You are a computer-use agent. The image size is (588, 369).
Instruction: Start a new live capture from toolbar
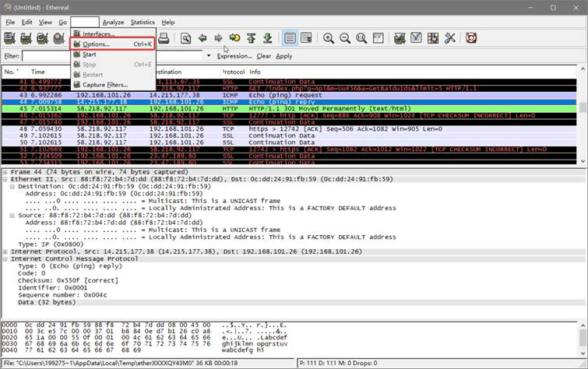coord(42,38)
